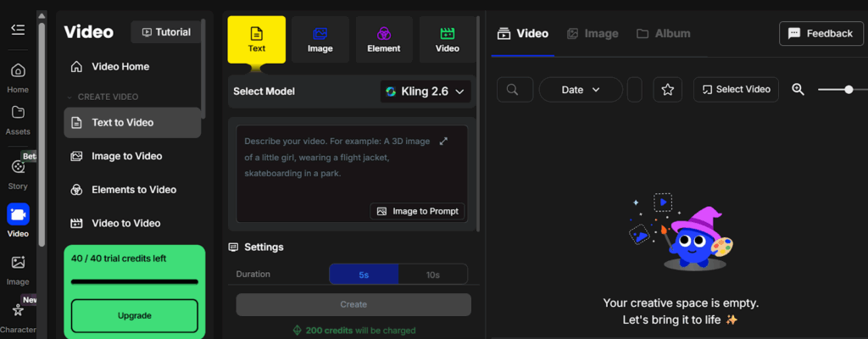Select the Element input tab
Screen dimensions: 868x339
point(384,40)
